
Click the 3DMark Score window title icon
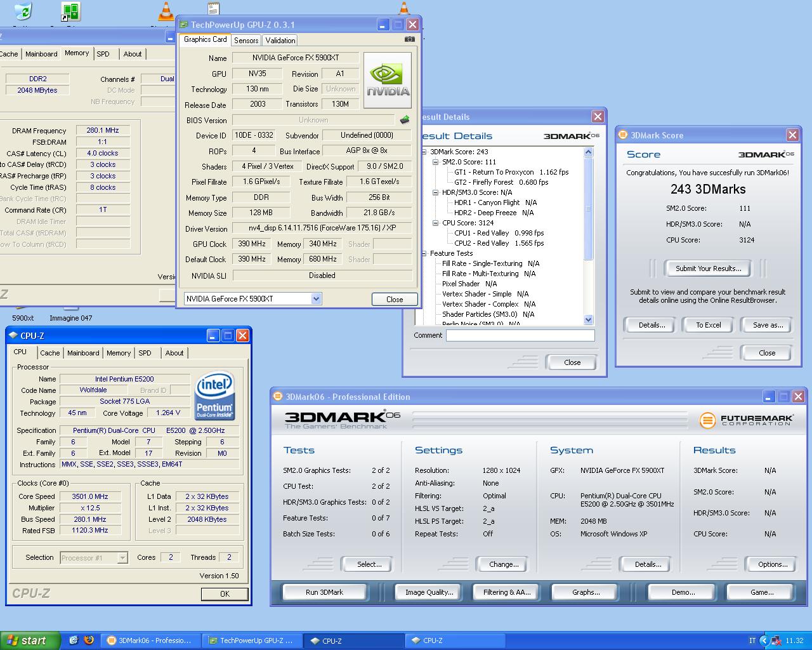(623, 135)
